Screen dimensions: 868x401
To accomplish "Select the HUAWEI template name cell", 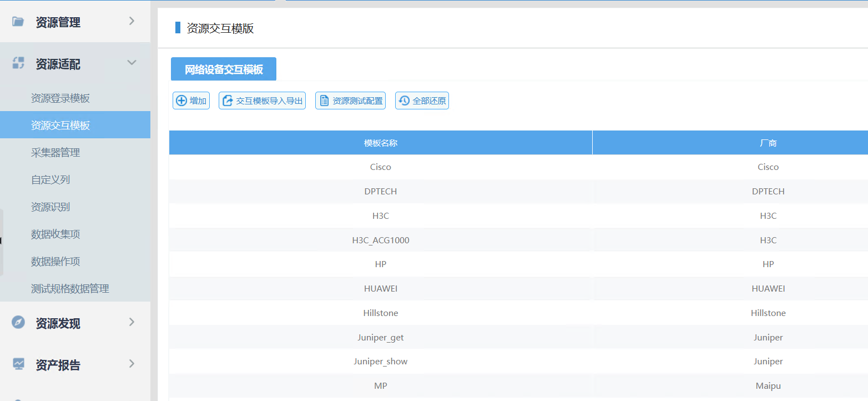I will point(381,289).
